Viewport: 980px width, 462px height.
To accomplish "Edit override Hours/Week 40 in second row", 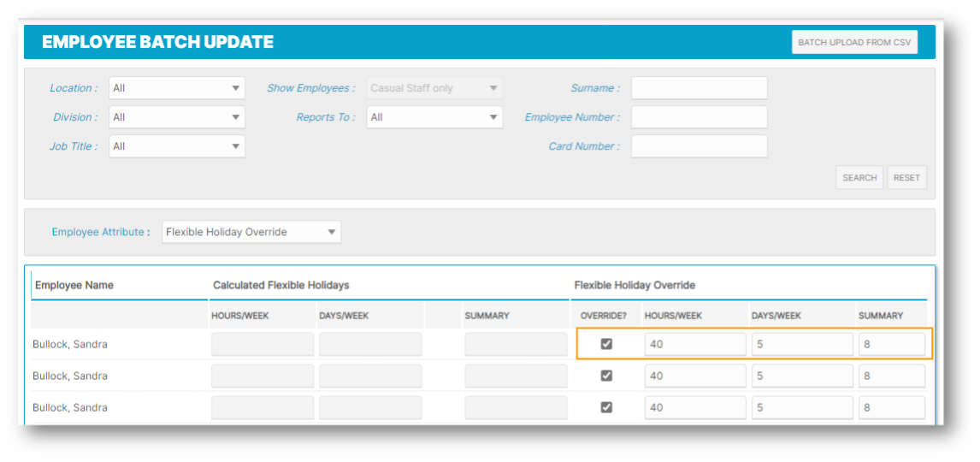I will (695, 376).
